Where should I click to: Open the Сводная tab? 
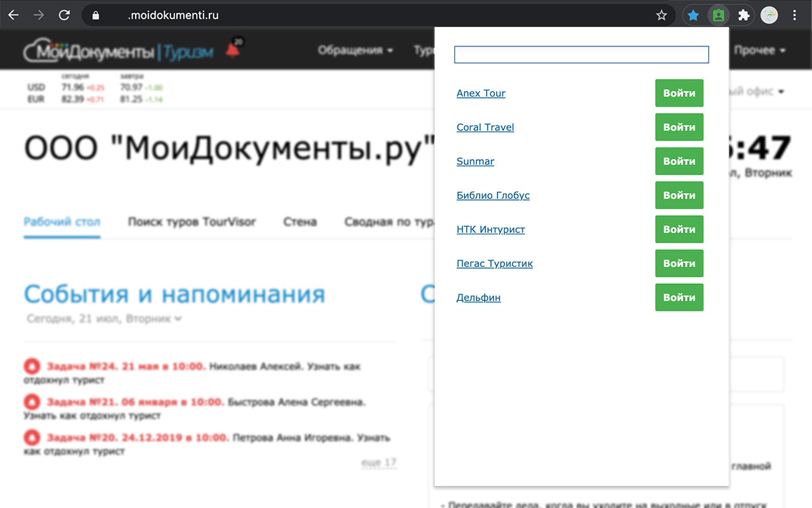[x=389, y=222]
